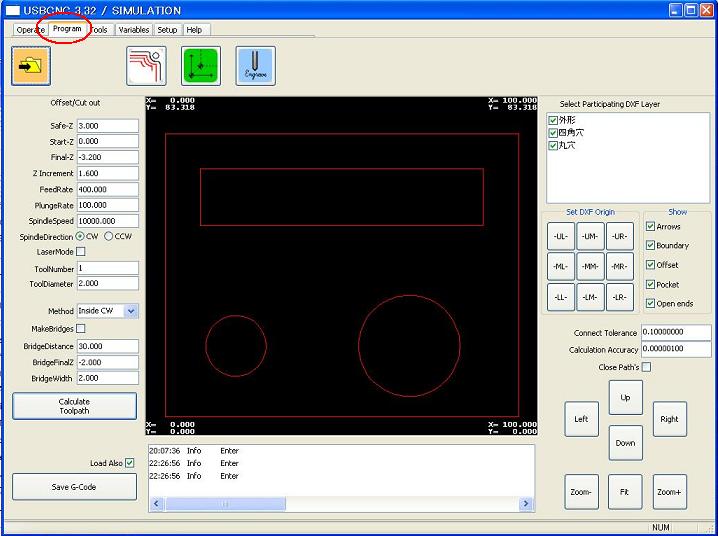Open the Method dropdown
718x536 pixels.
tap(131, 311)
